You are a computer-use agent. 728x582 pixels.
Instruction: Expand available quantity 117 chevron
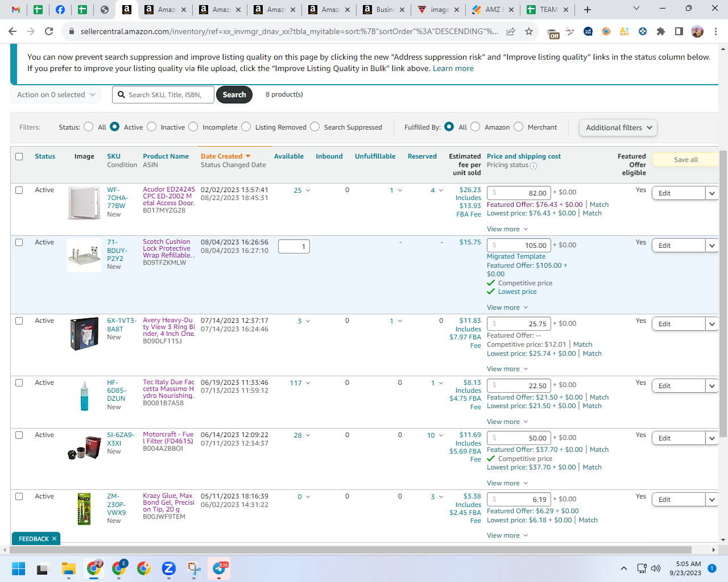[308, 383]
